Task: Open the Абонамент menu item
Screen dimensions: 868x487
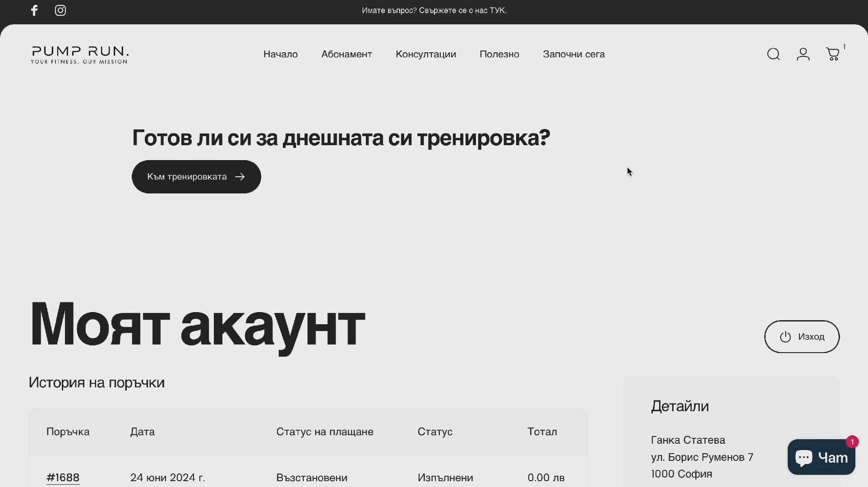Action: click(x=346, y=54)
